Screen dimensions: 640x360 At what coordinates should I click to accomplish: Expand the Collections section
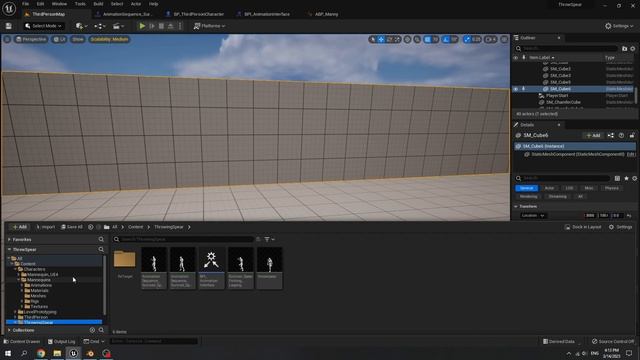pos(9,330)
